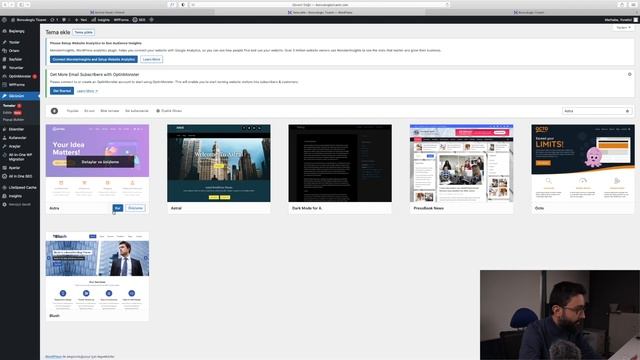Click the Önizleme (preview) button for Astra

pos(135,208)
